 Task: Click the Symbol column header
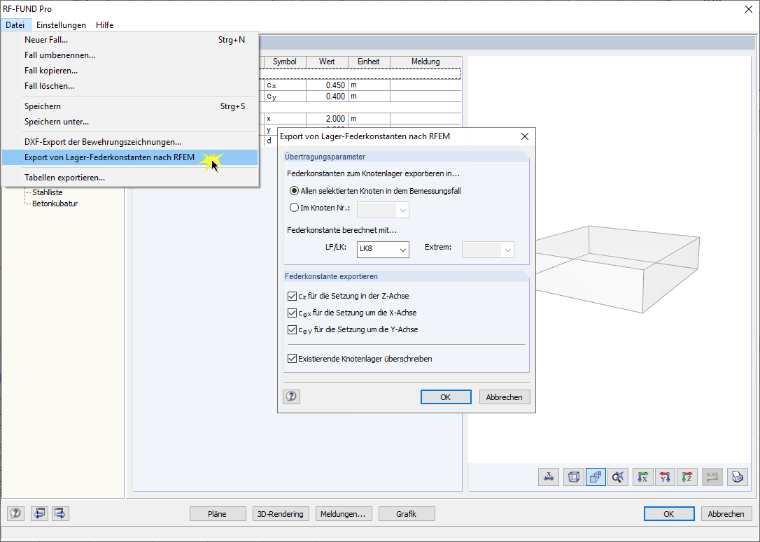(x=285, y=62)
